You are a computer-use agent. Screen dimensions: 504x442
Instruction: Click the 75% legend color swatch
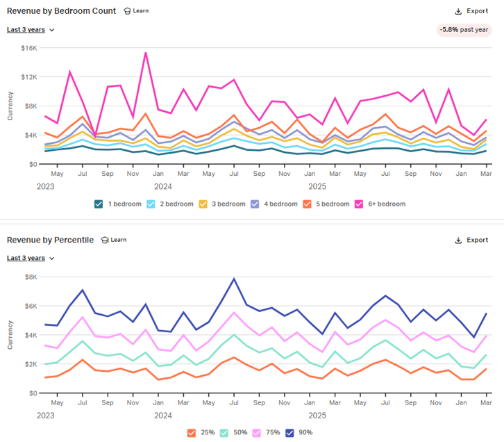coord(257,432)
